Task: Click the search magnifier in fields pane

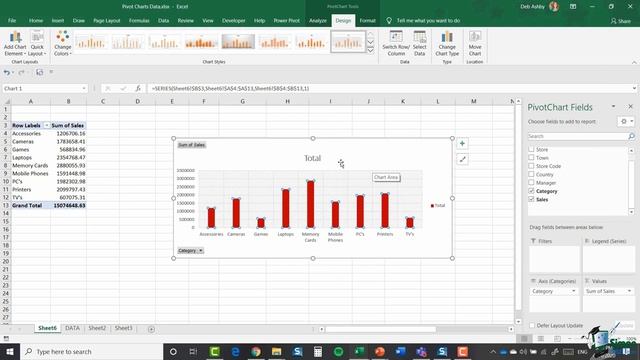Action: tap(631, 136)
